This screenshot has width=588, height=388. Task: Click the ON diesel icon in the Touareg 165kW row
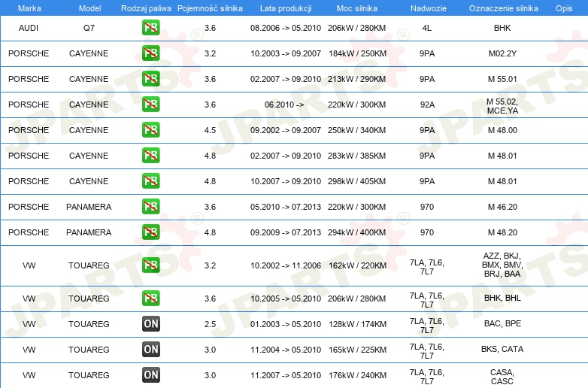pos(150,349)
